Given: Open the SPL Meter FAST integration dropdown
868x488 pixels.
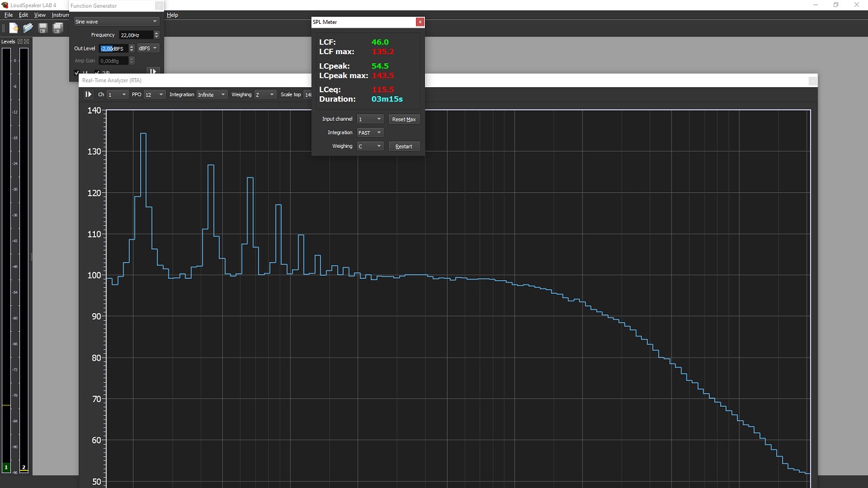Looking at the screenshot, I should (x=370, y=133).
